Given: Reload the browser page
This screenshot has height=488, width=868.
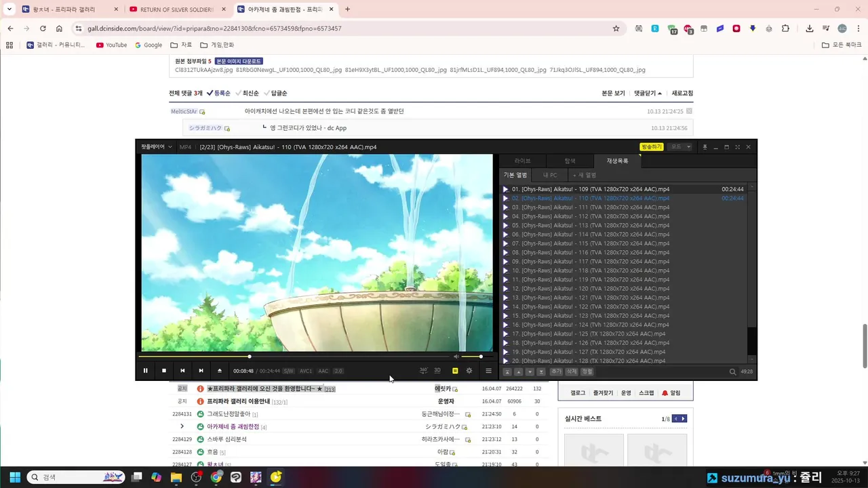Looking at the screenshot, I should [43, 28].
